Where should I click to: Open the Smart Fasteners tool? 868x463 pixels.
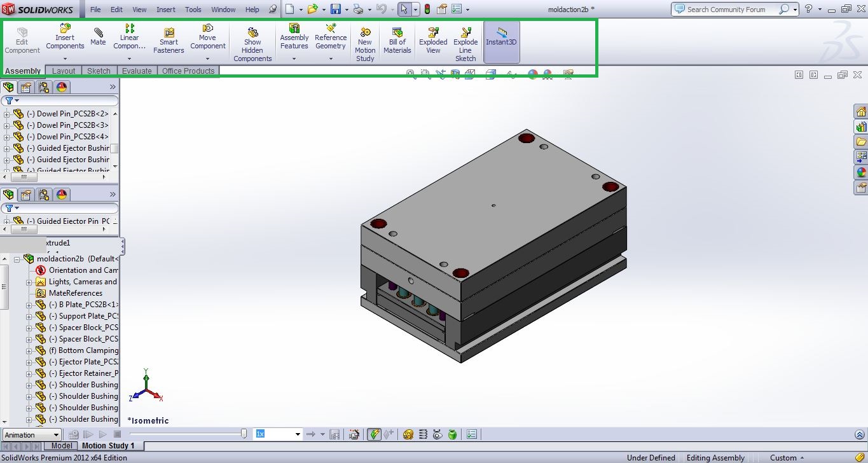(168, 38)
